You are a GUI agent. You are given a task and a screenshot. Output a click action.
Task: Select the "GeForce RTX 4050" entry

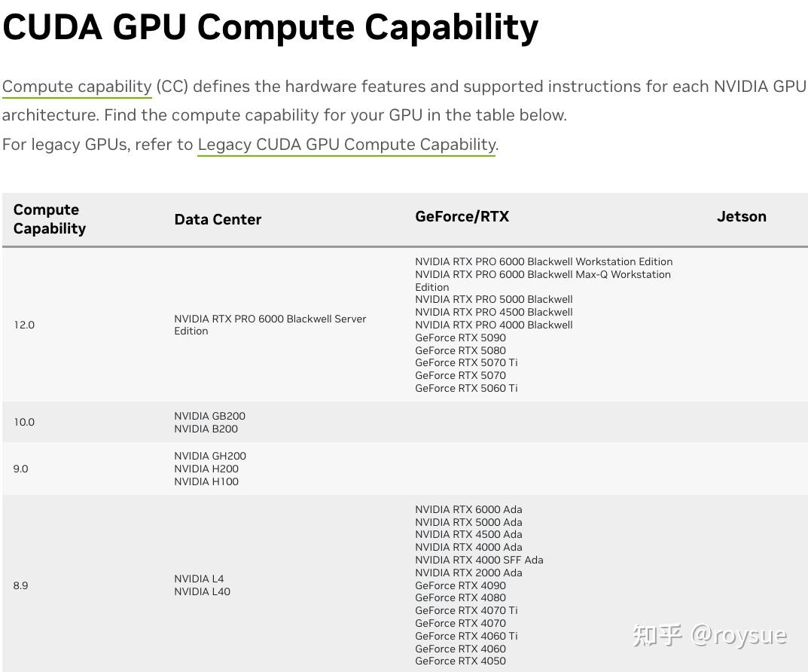460,661
